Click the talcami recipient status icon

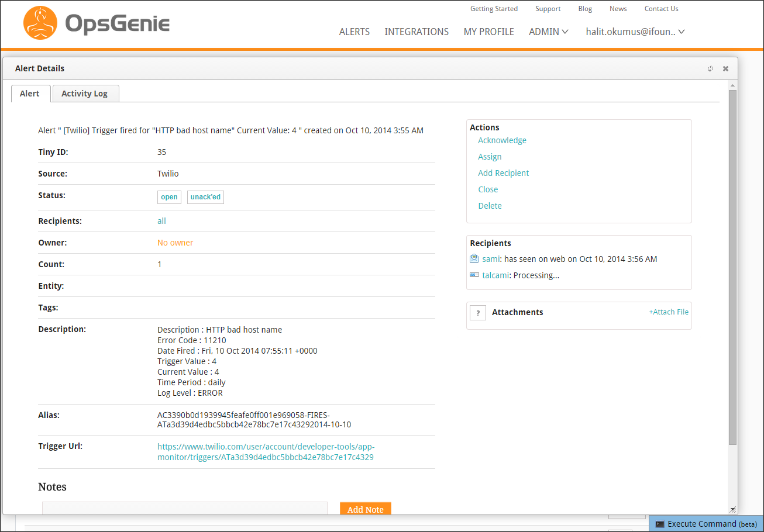coord(474,275)
